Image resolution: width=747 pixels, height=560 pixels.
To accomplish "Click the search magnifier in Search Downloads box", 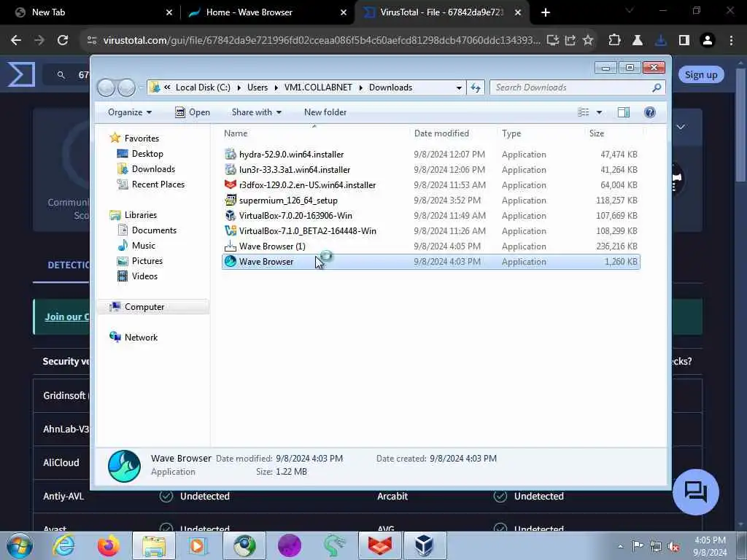I will pyautogui.click(x=657, y=87).
